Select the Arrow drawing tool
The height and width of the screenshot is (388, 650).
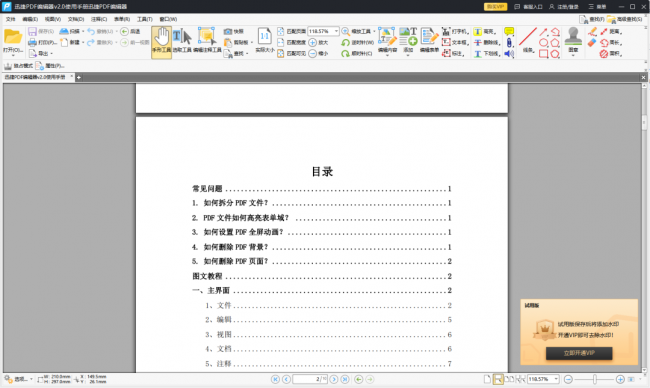[543, 32]
